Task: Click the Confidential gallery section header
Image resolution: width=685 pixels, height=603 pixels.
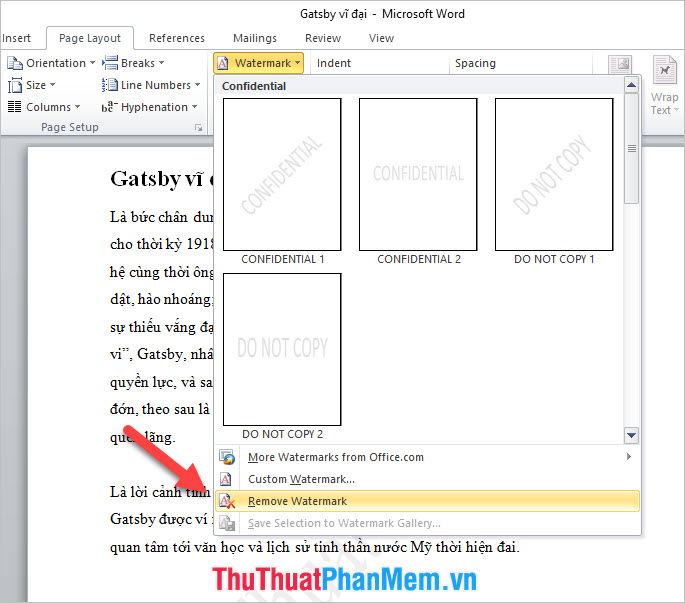Action: point(254,86)
